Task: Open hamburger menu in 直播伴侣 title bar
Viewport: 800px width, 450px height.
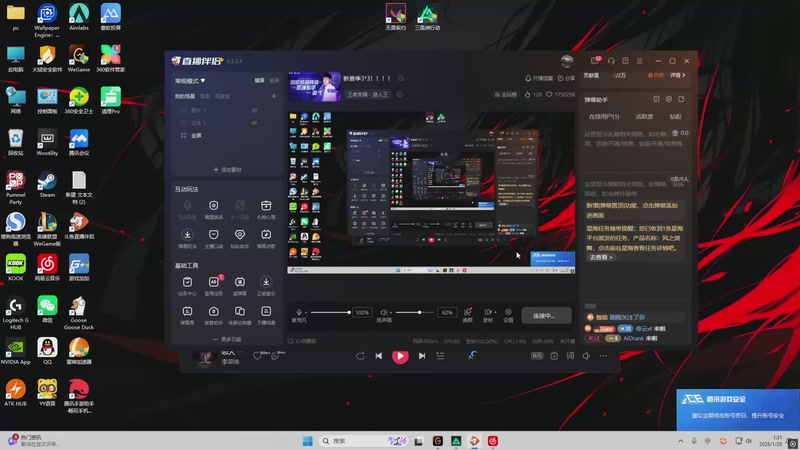Action: click(x=639, y=61)
